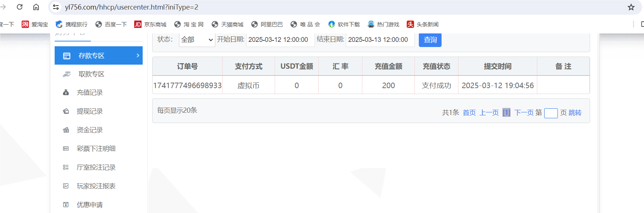Open 优惠申请 in the sidebar
The width and height of the screenshot is (644, 213).
point(89,205)
